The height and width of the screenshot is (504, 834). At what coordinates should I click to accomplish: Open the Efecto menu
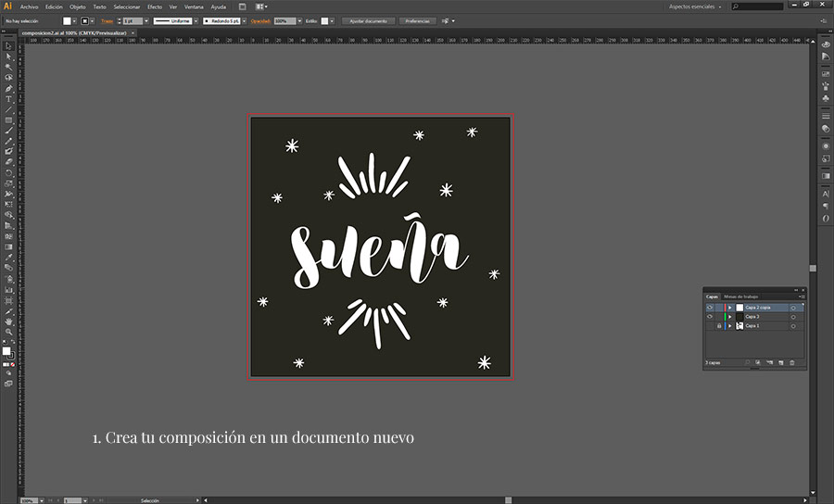tap(155, 6)
